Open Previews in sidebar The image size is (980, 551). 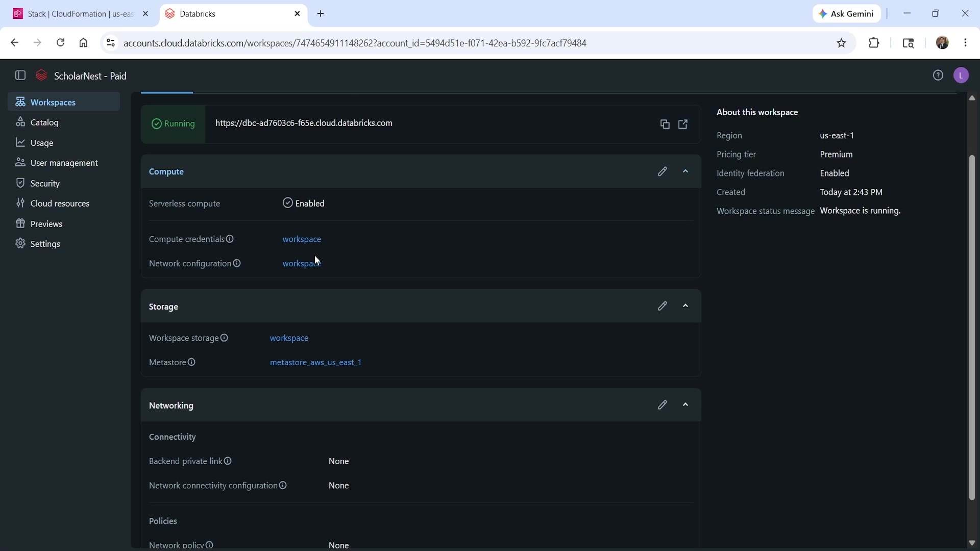(x=64, y=224)
